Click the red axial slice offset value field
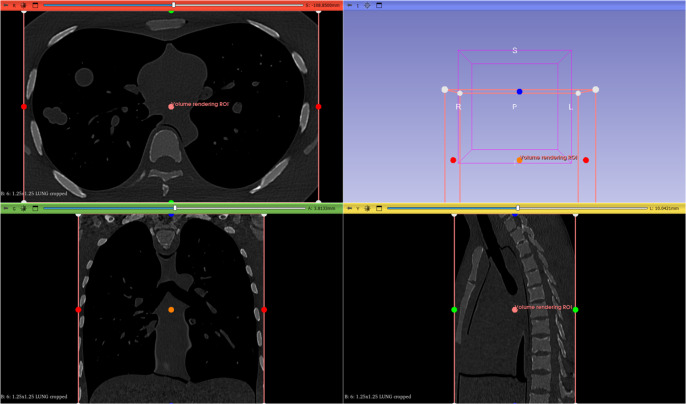The width and height of the screenshot is (686, 404). [323, 5]
